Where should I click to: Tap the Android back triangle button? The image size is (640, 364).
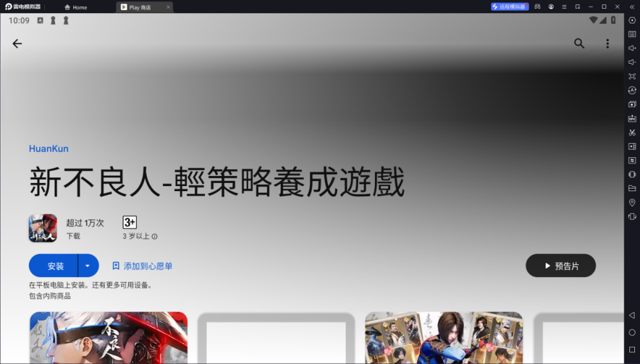632,315
